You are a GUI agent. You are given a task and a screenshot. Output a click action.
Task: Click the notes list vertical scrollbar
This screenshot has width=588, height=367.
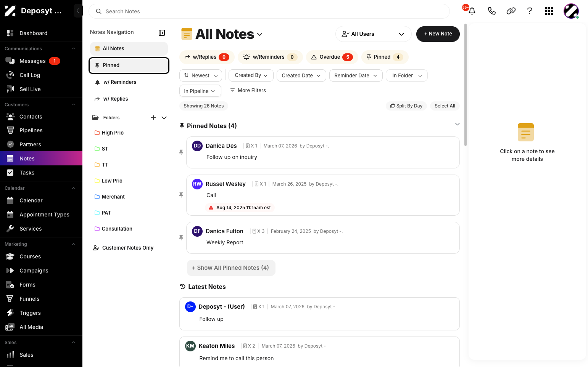point(465,85)
